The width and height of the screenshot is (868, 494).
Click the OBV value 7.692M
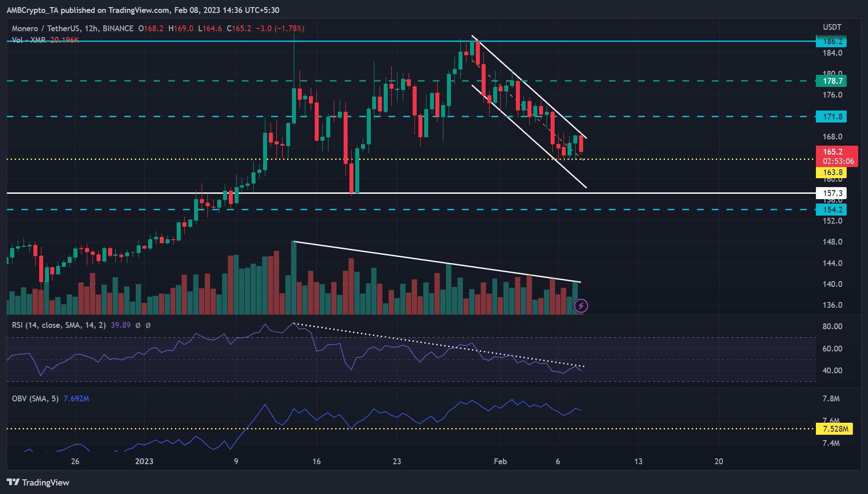pyautogui.click(x=76, y=399)
